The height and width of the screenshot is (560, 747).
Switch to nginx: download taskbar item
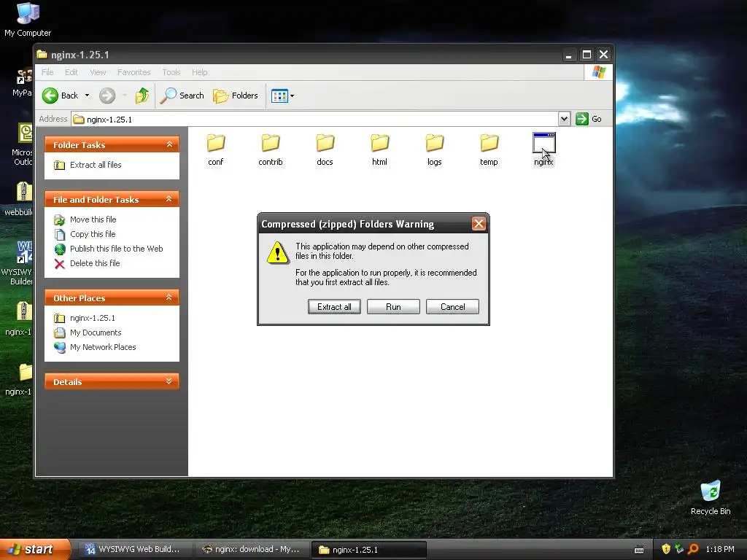(x=252, y=549)
